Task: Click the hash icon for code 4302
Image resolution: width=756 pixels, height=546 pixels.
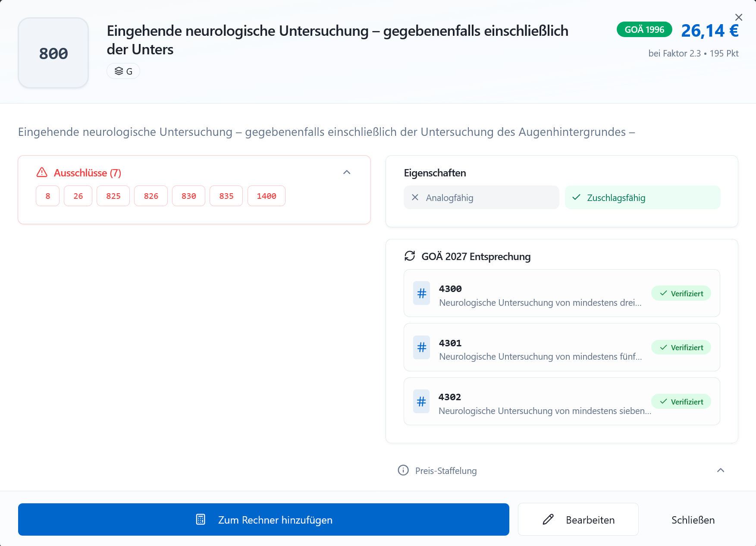Action: point(421,402)
